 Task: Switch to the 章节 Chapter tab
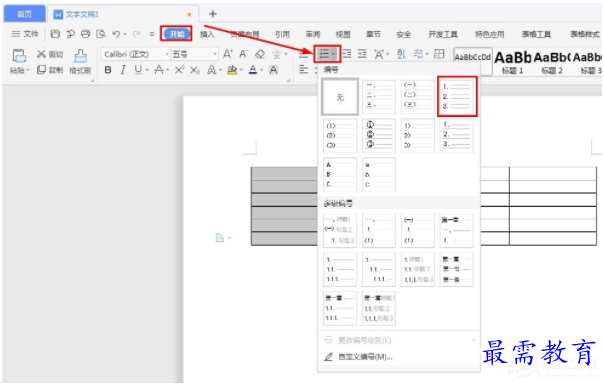pyautogui.click(x=373, y=34)
